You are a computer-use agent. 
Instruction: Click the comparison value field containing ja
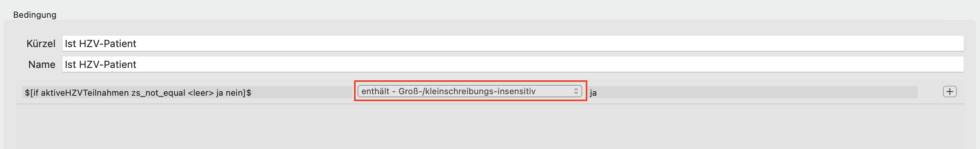[752, 92]
